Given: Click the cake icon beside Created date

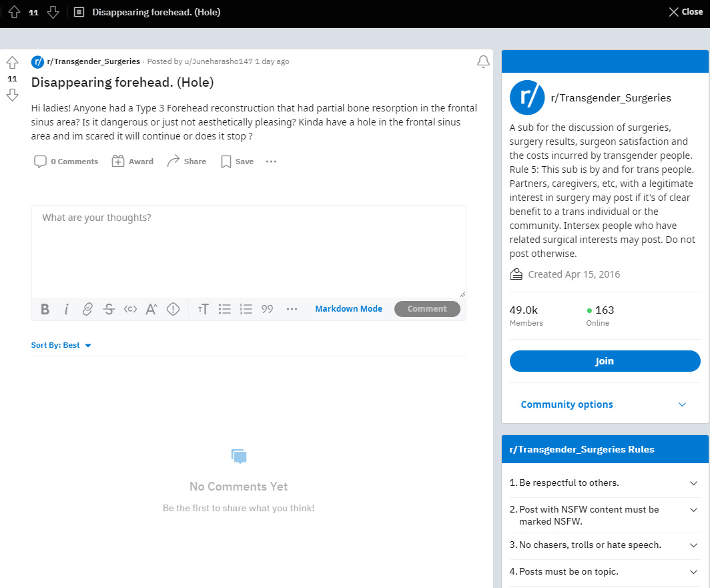Looking at the screenshot, I should pos(516,274).
